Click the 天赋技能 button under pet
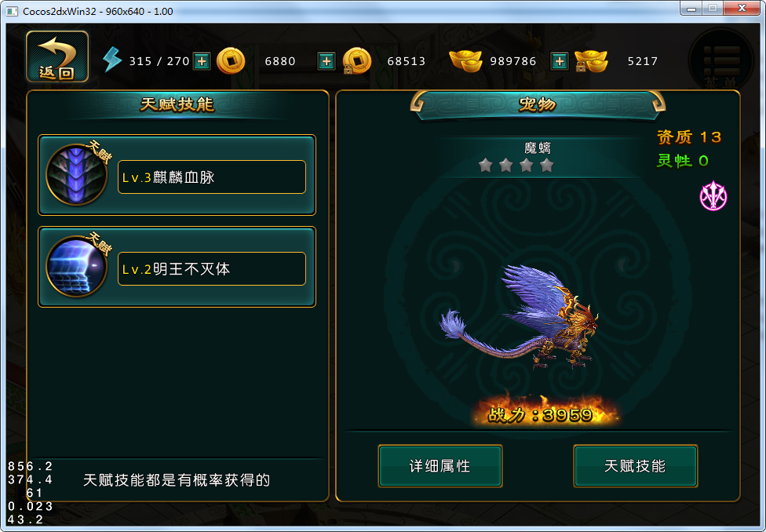766x532 pixels. point(635,466)
